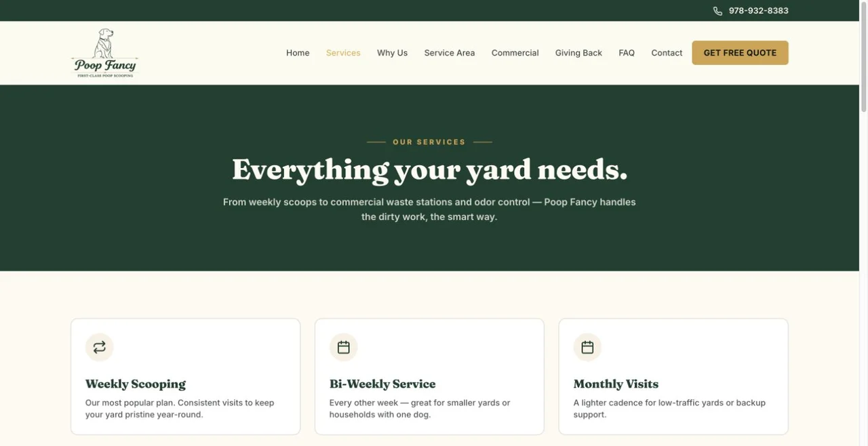Open the Why Us page
Image resolution: width=868 pixels, height=446 pixels.
click(x=392, y=53)
